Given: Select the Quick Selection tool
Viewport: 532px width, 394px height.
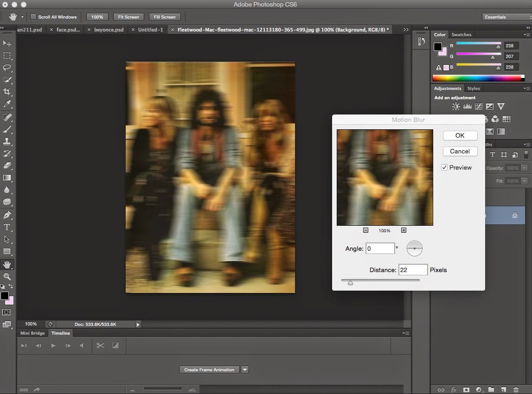Looking at the screenshot, I should pyautogui.click(x=7, y=80).
